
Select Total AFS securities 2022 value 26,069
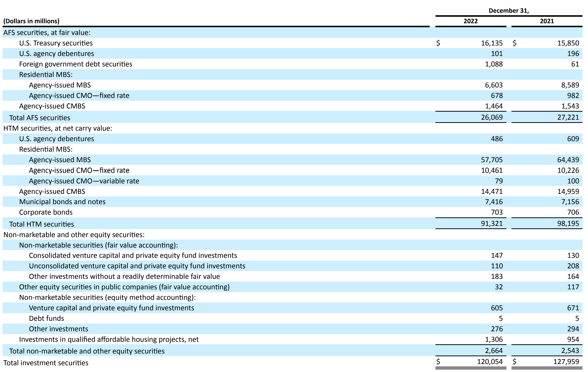point(491,117)
